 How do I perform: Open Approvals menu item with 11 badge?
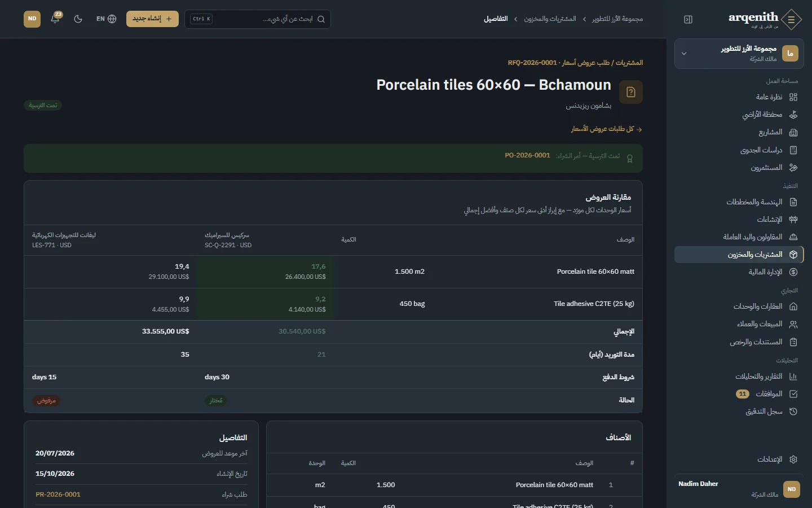tap(739, 394)
